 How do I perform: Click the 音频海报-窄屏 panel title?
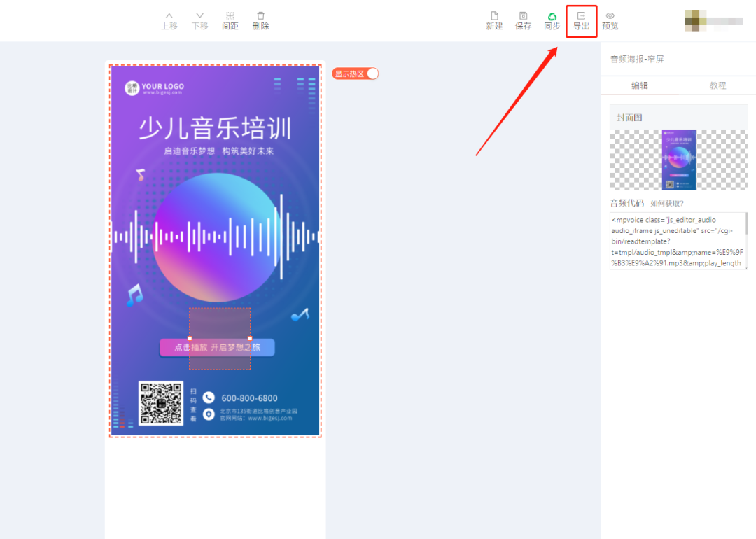[637, 59]
